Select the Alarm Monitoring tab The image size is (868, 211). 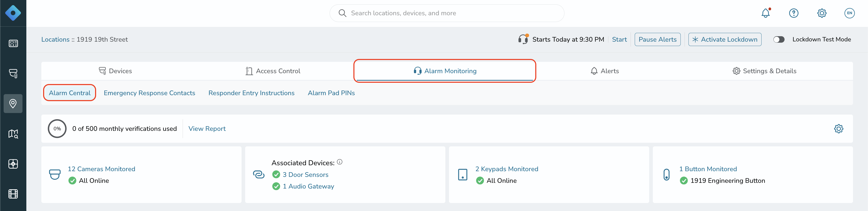445,71
